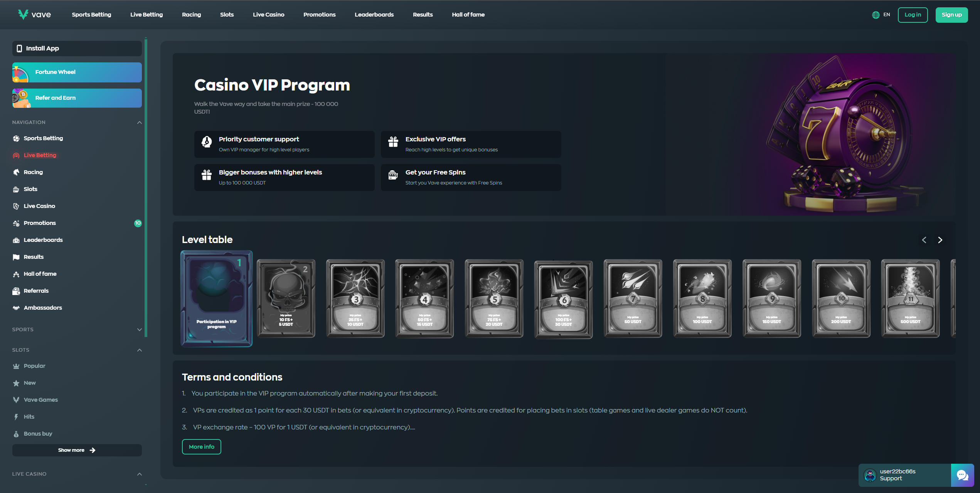The width and height of the screenshot is (980, 493).
Task: Click the Results flag icon
Action: pos(16,257)
